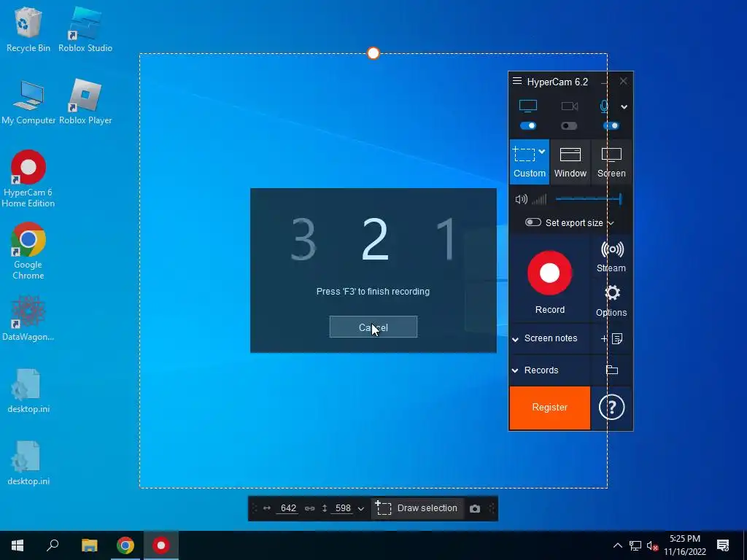This screenshot has width=747, height=560.
Task: Select the Custom capture area mode
Action: pos(530,162)
